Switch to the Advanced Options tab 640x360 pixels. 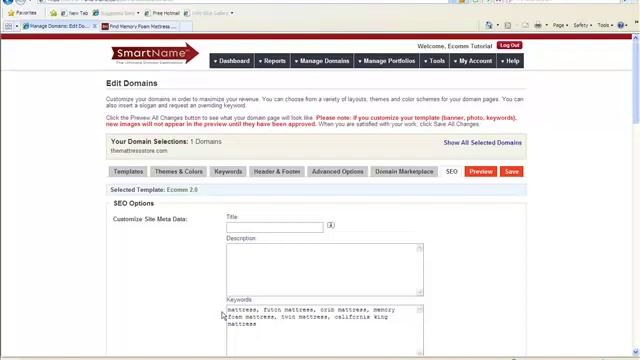click(338, 171)
